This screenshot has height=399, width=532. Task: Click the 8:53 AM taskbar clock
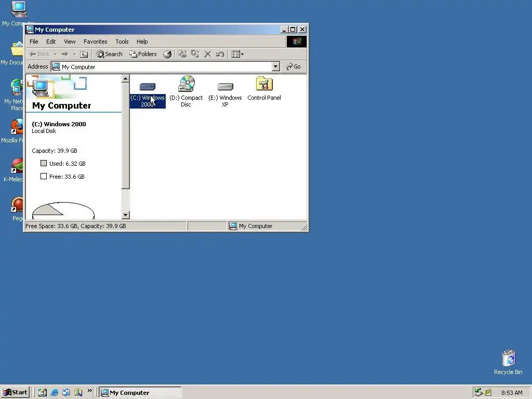[x=512, y=393]
